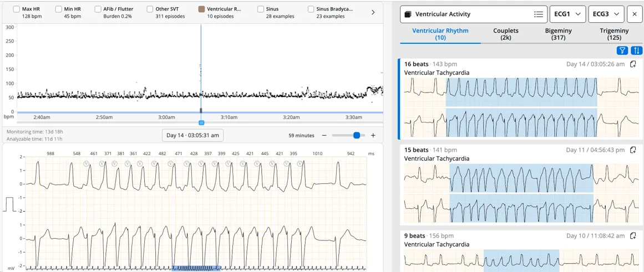644x272 pixels.
Task: Enable the AFib / Flutter checkbox
Action: click(98, 9)
